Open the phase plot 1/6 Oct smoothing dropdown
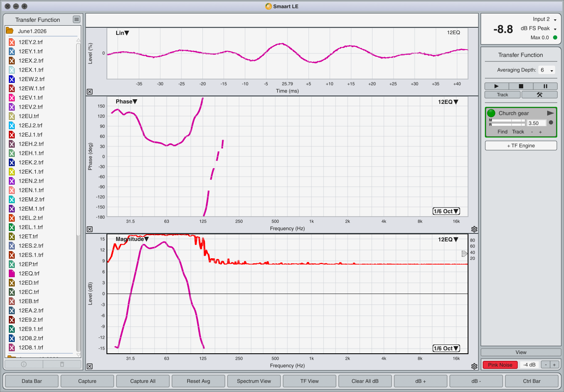Viewport: 564px width, 392px height. pos(446,211)
